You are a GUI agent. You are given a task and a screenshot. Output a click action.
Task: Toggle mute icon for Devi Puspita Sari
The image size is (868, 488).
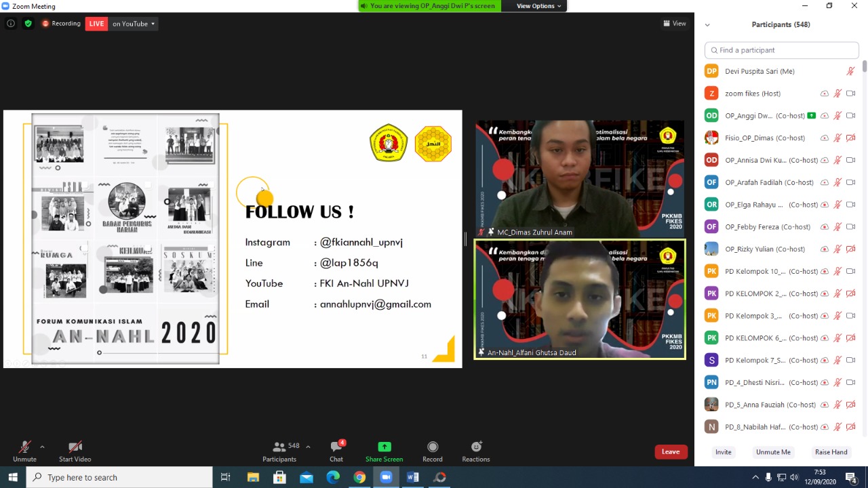850,71
